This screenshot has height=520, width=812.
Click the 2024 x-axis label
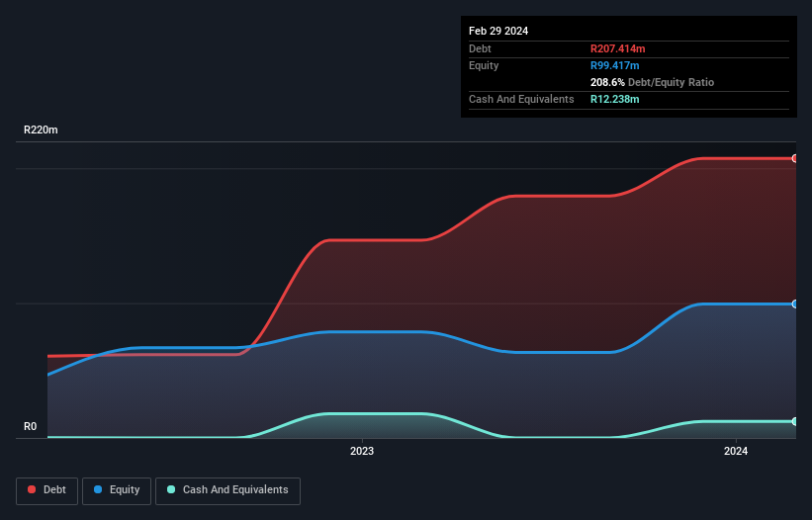[x=736, y=451]
